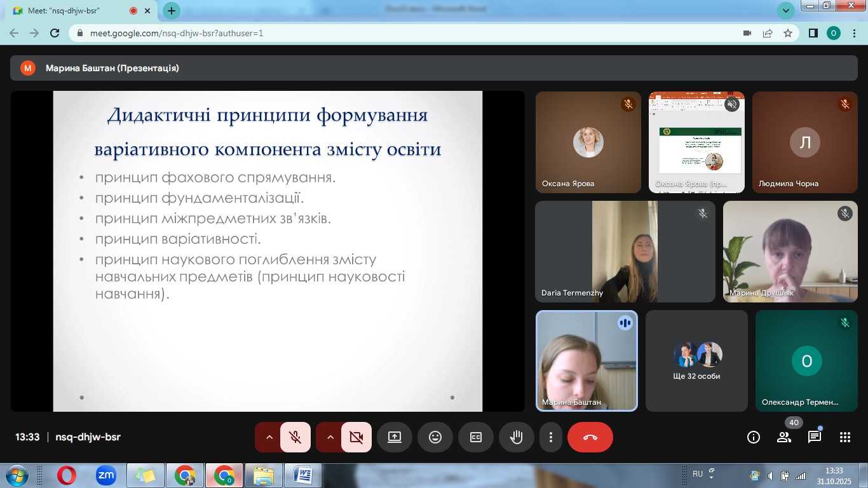Toggle closed captions CC button
Viewport: 868px width, 488px height.
click(x=476, y=437)
